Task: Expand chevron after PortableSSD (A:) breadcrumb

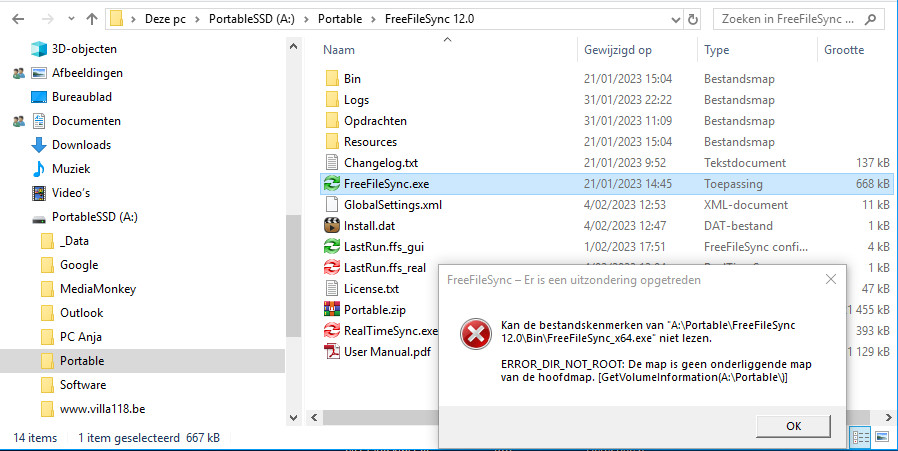Action: [306, 19]
